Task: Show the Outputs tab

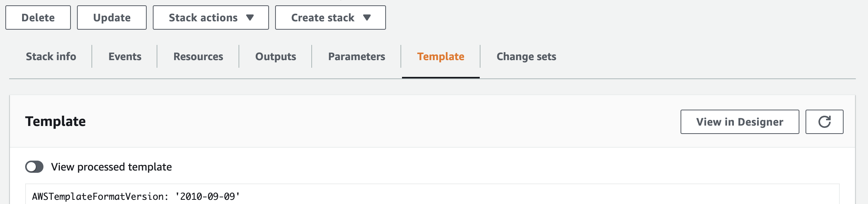Action: (275, 56)
